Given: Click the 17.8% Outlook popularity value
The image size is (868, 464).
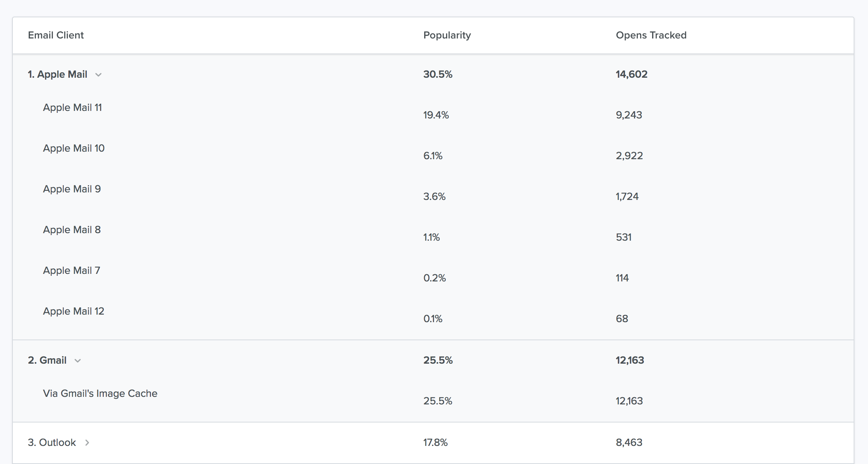Looking at the screenshot, I should [436, 442].
